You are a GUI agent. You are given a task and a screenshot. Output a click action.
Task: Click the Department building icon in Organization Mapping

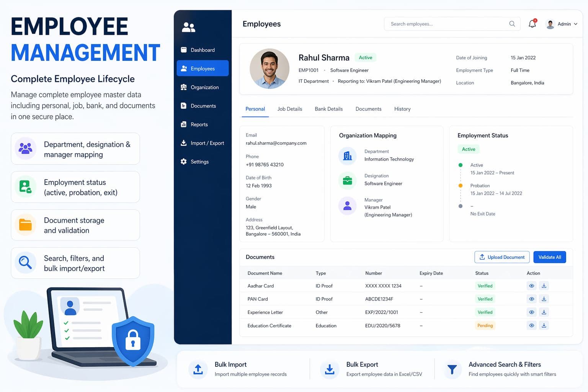[348, 156]
